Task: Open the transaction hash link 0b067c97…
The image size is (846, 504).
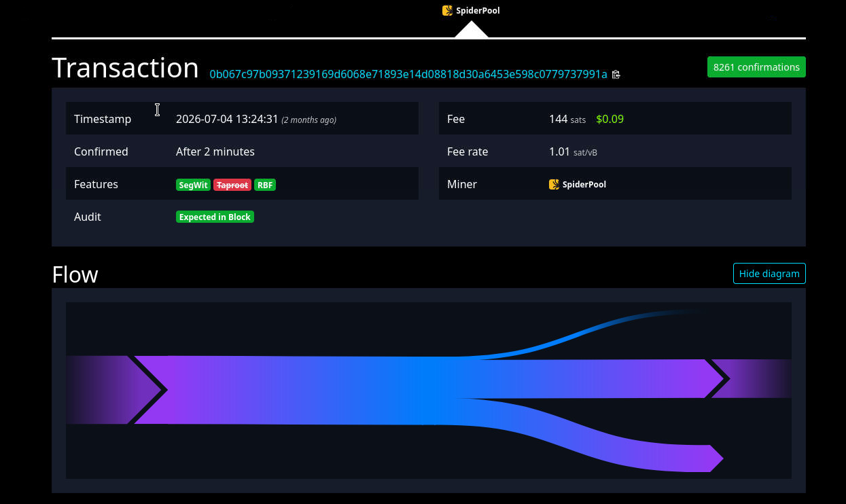Action: pyautogui.click(x=408, y=74)
